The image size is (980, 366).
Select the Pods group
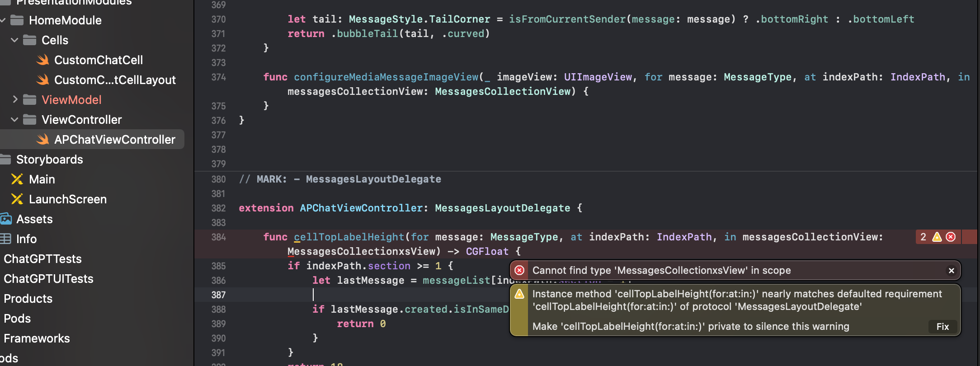17,319
